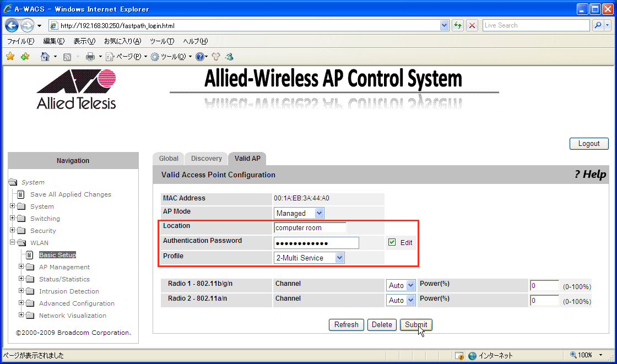
Task: Open the ファイル(F) menu
Action: pyautogui.click(x=21, y=41)
